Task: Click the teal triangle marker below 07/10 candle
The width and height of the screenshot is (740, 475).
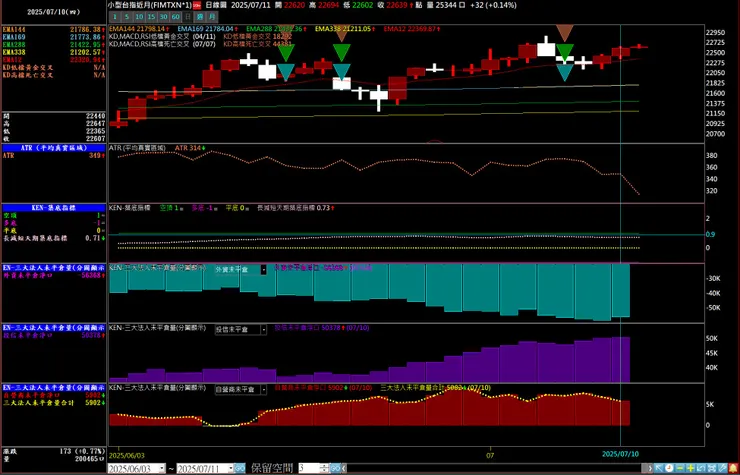Action: tap(564, 73)
